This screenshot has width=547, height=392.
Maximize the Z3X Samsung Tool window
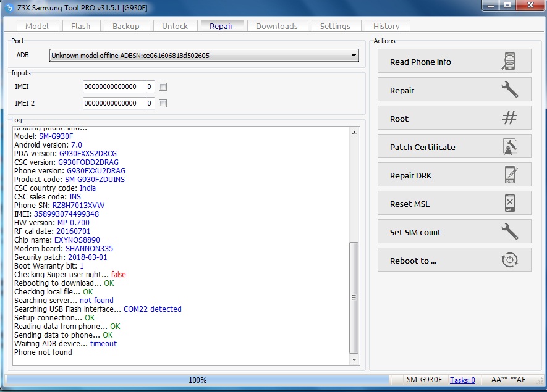pyautogui.click(x=507, y=5)
